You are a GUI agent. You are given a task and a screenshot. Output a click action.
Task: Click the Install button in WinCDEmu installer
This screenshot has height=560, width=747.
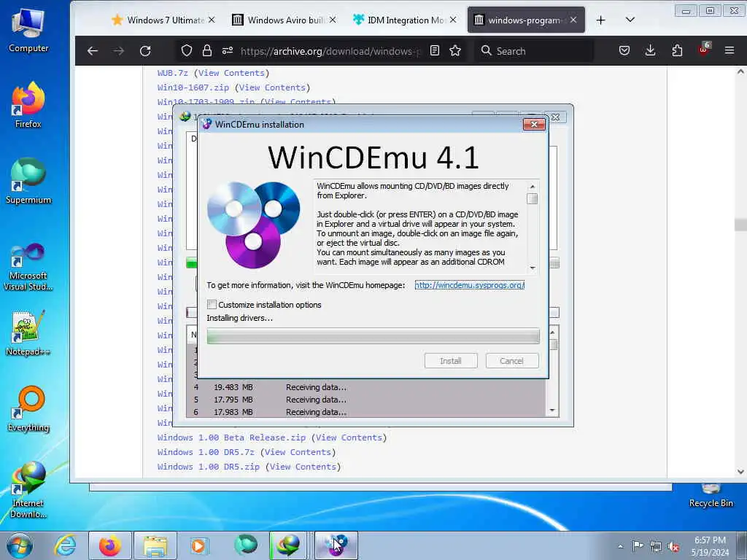[451, 361]
